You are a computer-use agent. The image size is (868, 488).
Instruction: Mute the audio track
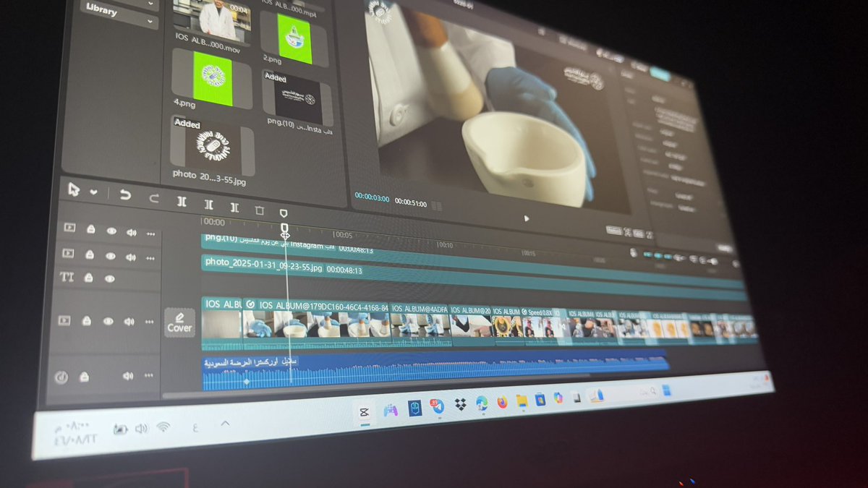click(x=128, y=376)
